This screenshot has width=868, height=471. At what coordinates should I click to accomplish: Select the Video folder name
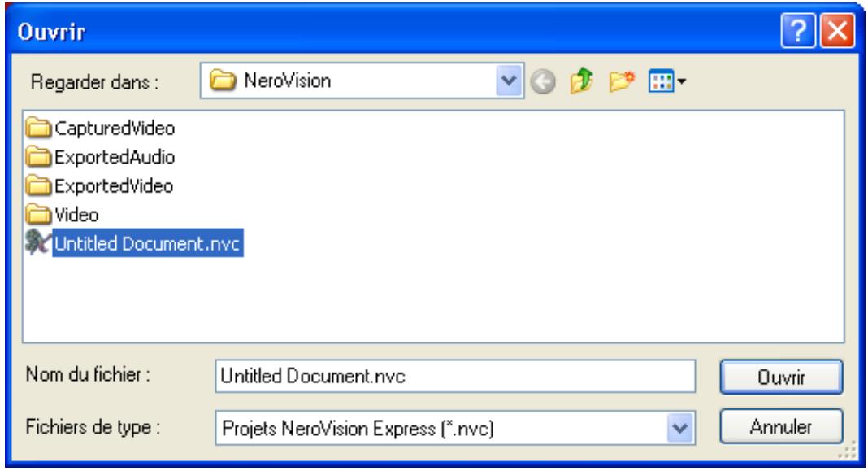click(76, 215)
